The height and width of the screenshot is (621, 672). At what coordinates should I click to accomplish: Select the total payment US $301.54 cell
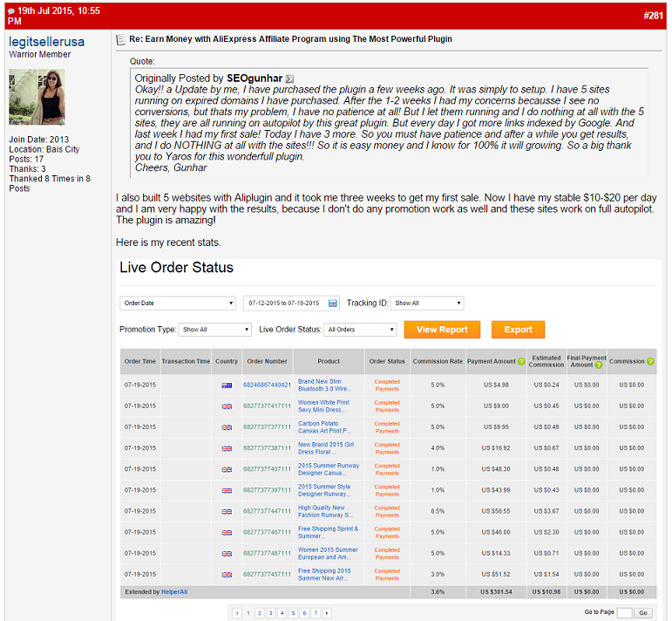click(x=496, y=592)
